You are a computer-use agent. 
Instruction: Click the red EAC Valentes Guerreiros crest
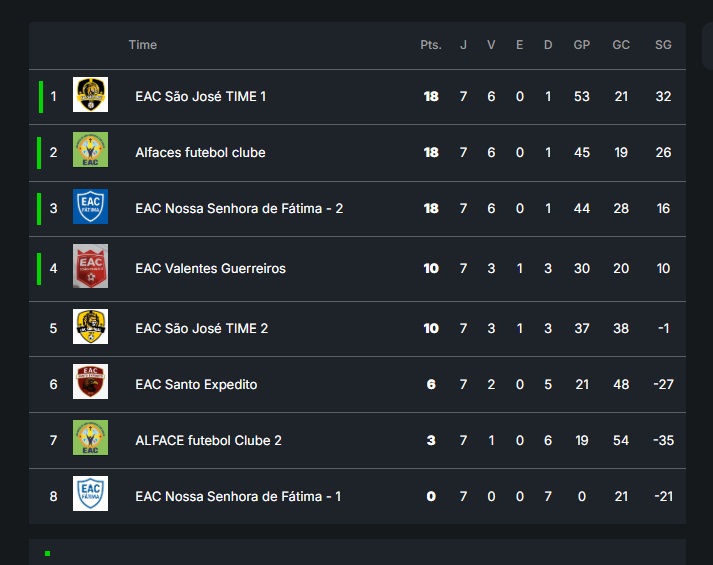click(90, 267)
